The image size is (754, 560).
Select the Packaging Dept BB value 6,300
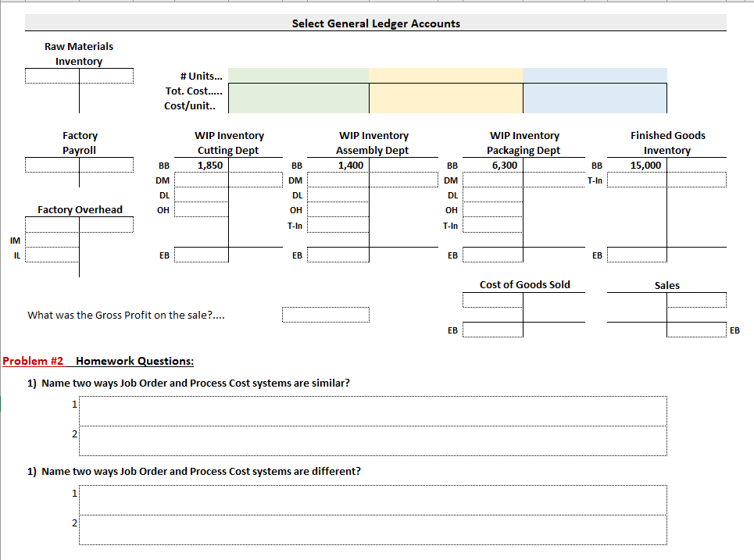(505, 166)
